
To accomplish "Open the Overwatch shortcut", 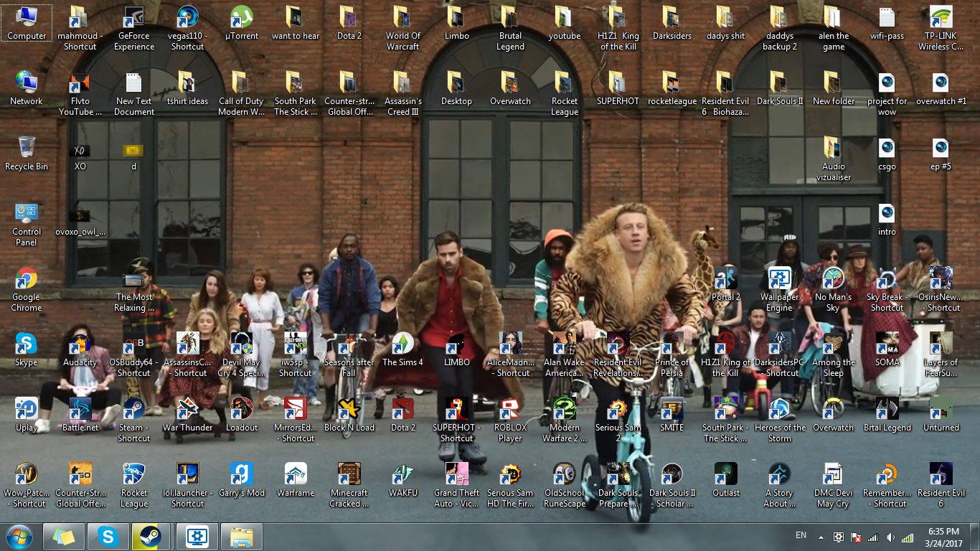I will pos(833,408).
